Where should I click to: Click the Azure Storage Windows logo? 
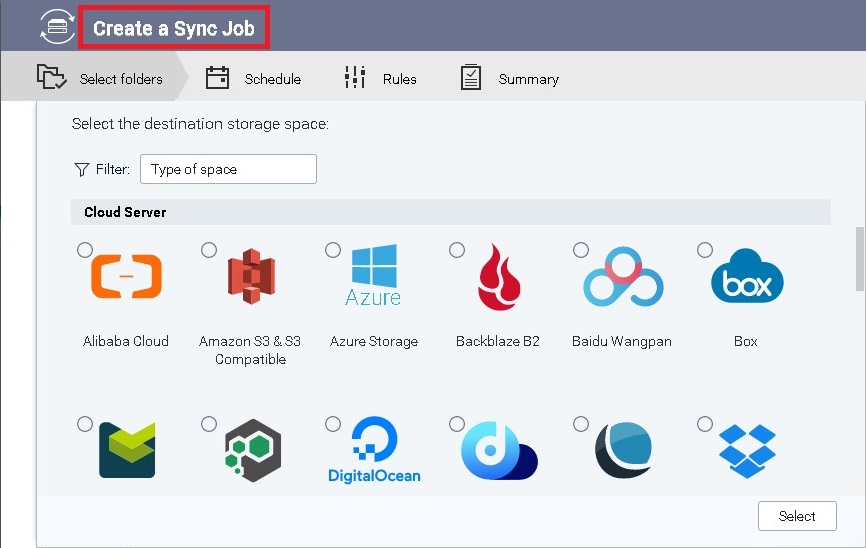tap(373, 275)
